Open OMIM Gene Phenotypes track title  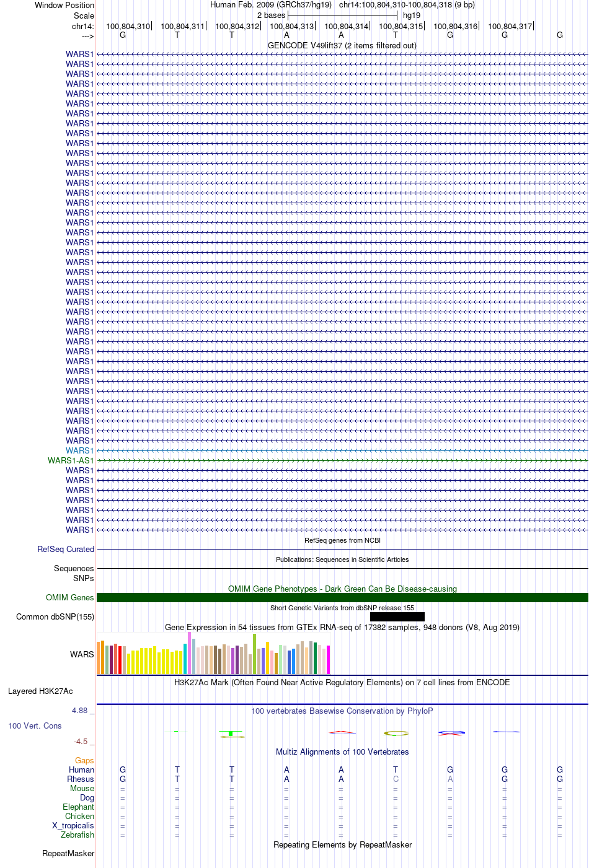(342, 589)
